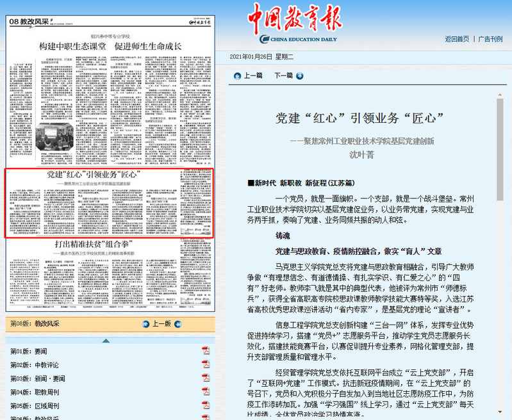
Task: Click the 打出精准扶贫"组合拳" article on the page preview
Action: [110, 245]
